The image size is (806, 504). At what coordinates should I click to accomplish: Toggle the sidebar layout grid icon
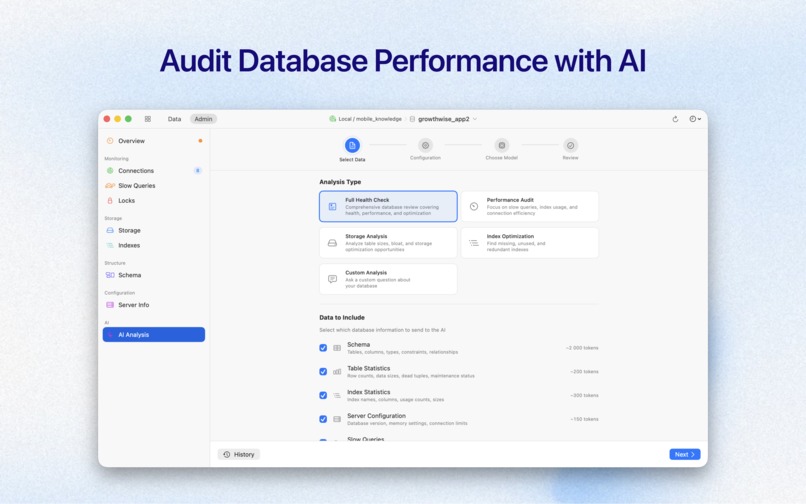[148, 119]
